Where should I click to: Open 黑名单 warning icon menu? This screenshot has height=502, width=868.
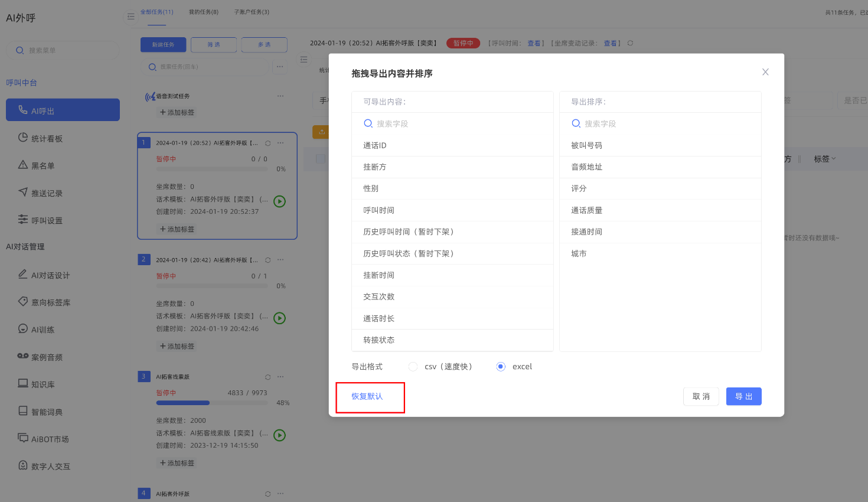pyautogui.click(x=23, y=165)
